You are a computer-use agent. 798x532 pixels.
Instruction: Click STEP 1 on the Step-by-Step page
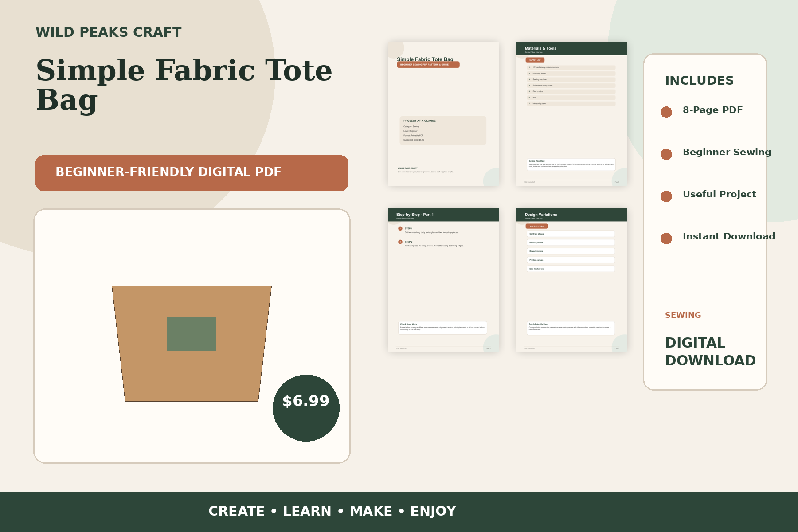408,229
